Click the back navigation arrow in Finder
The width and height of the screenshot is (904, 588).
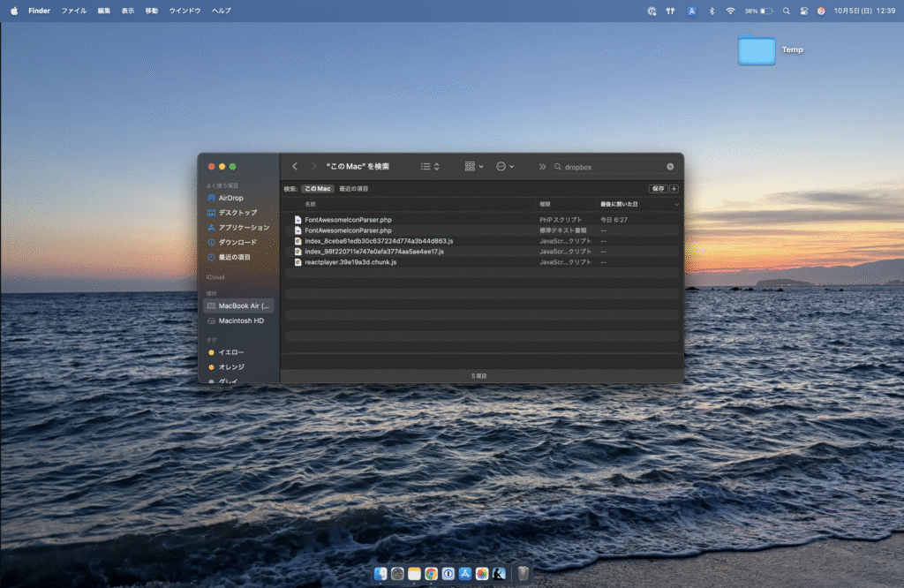coord(295,166)
